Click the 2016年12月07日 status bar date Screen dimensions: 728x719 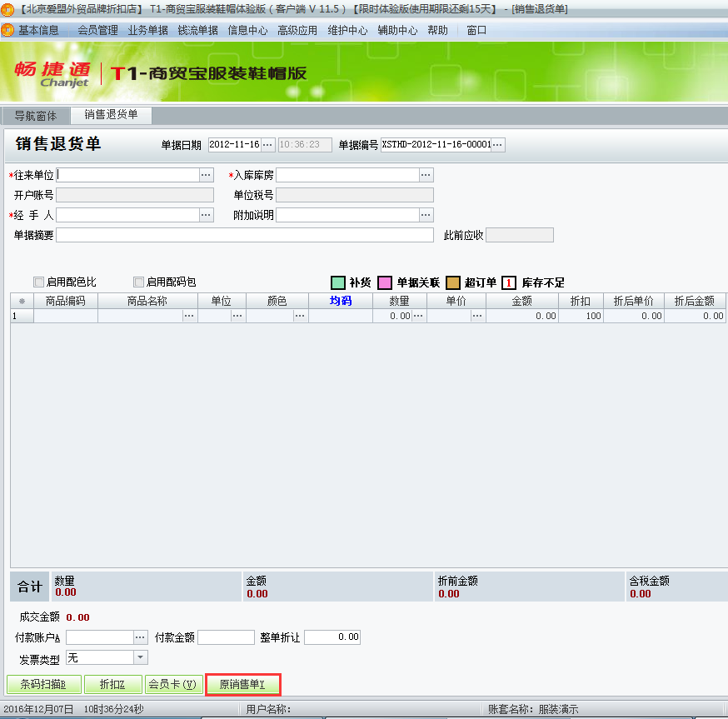(x=38, y=709)
